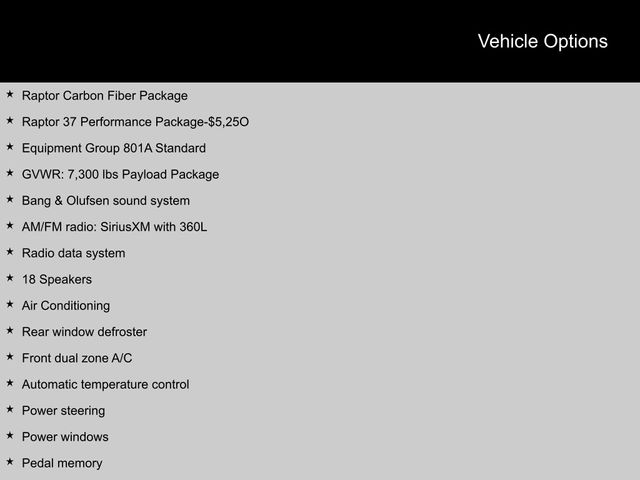Screen dimensions: 640x480
Task: Click the star bullet next to Pedal memory
Action: [10, 462]
